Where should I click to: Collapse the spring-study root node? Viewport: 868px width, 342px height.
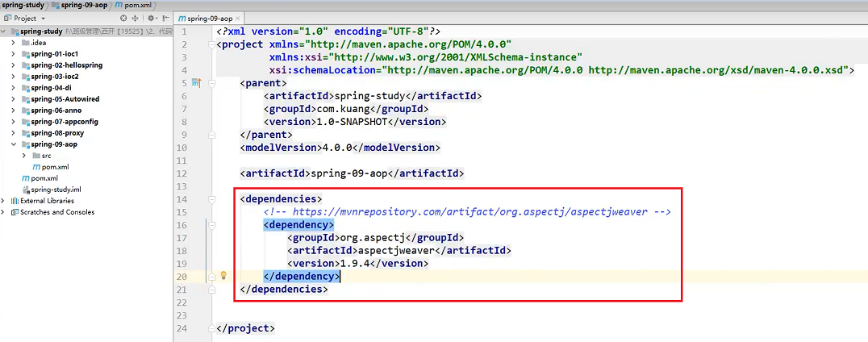[4, 31]
